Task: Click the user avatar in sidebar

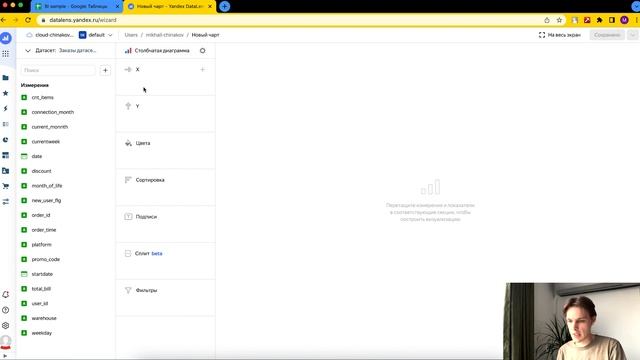Action: pyautogui.click(x=6, y=341)
